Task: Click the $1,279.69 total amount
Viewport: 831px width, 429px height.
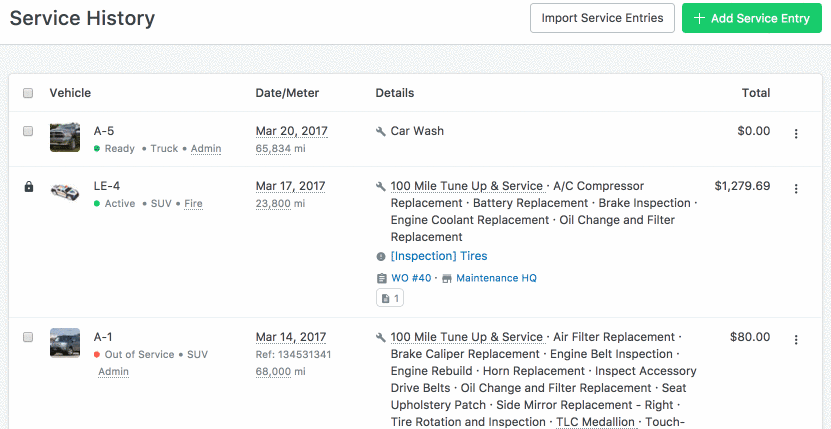Action: [742, 186]
